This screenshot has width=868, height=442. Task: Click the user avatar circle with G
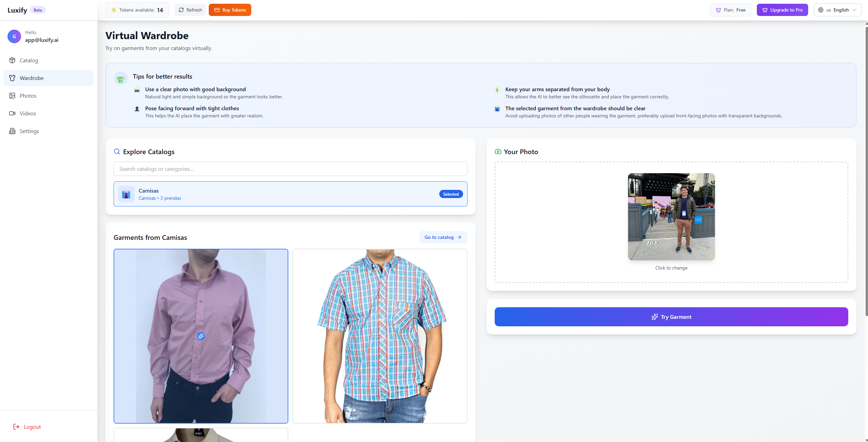click(x=14, y=36)
